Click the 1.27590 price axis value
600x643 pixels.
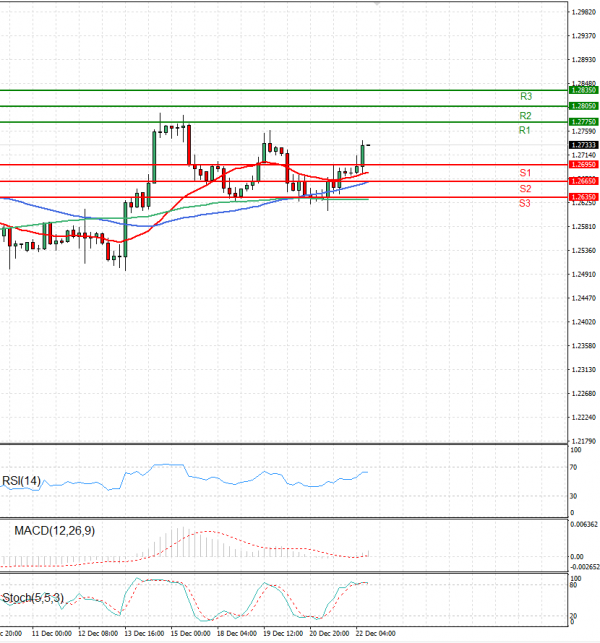pos(584,131)
